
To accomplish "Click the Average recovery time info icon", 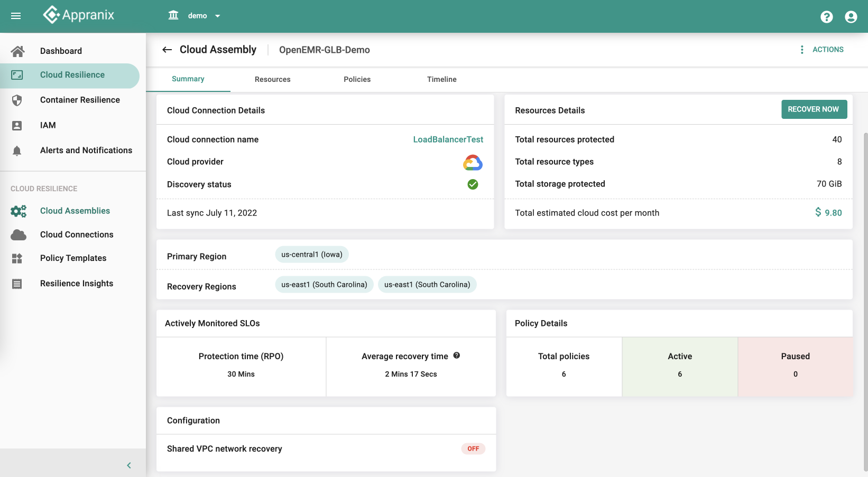I will (457, 356).
